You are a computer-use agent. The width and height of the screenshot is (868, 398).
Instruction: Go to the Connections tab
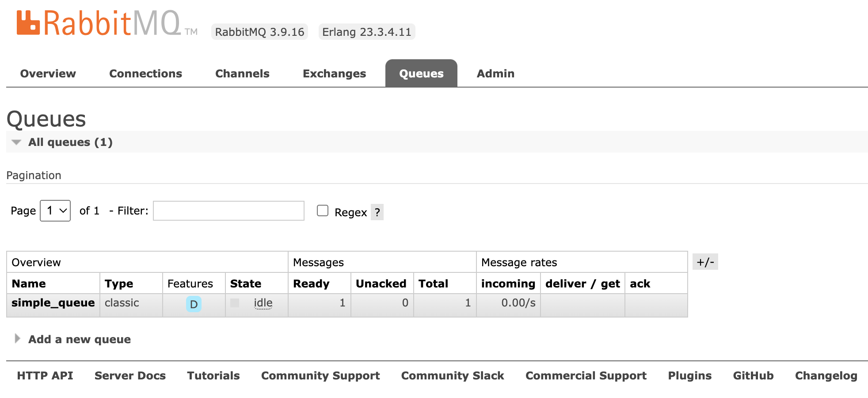coord(145,73)
